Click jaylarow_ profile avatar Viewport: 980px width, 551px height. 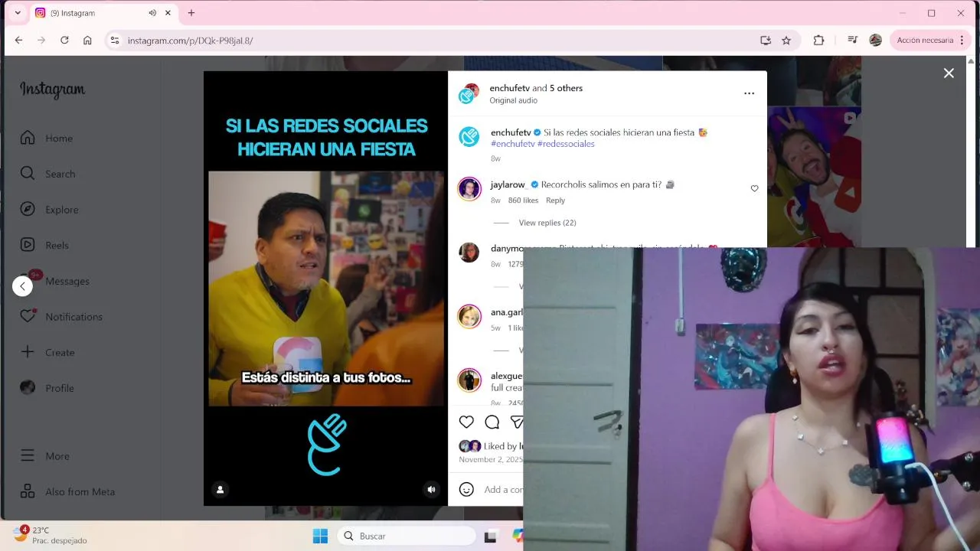click(x=469, y=188)
